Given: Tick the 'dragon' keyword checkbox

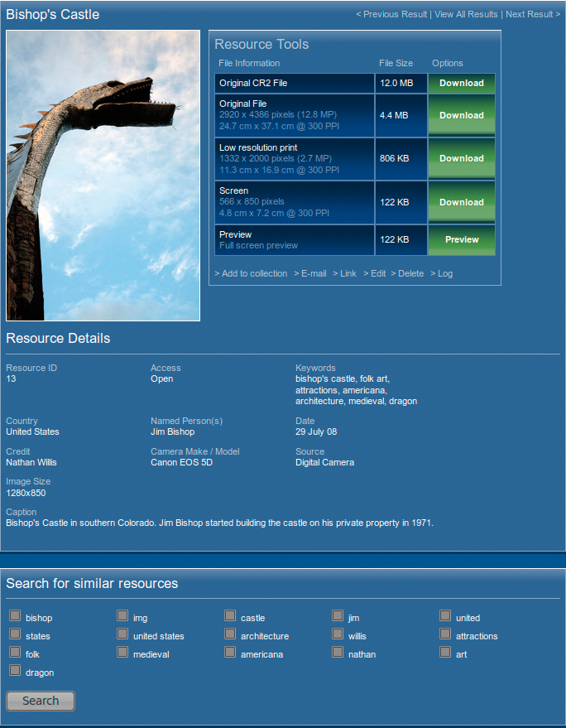Looking at the screenshot, I should pyautogui.click(x=15, y=670).
